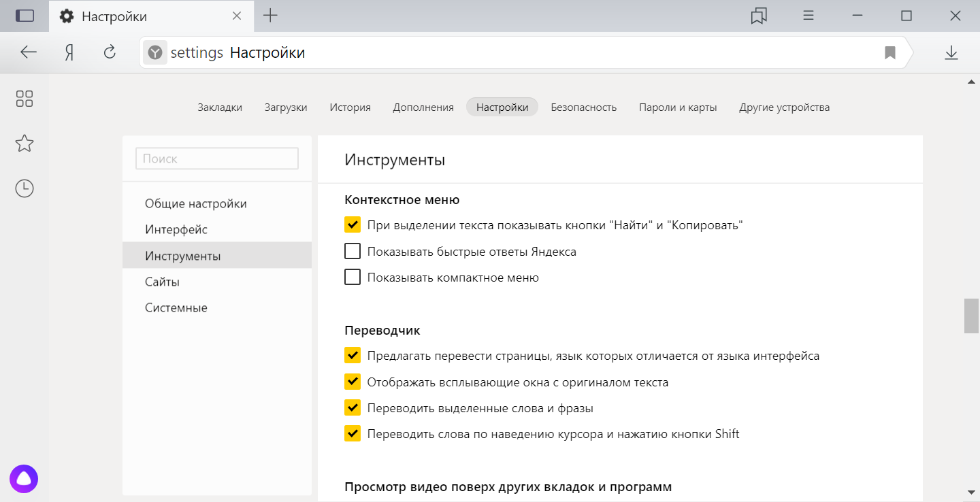The height and width of the screenshot is (502, 980).
Task: Click the vertical scrollbar thumb
Action: click(x=971, y=316)
